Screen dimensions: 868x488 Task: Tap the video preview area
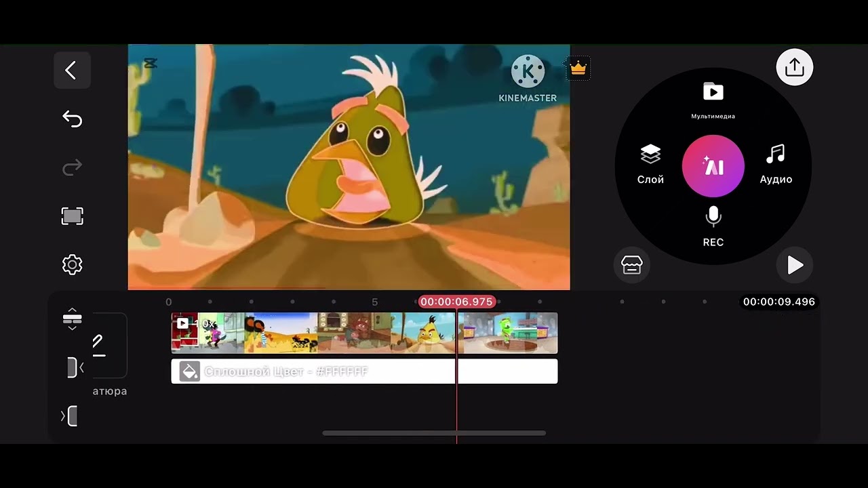(x=349, y=167)
